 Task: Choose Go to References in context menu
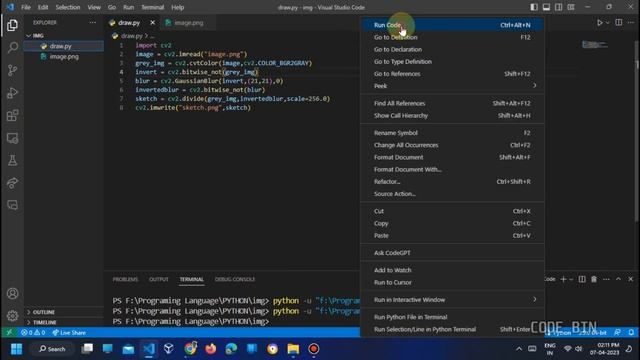click(x=452, y=74)
